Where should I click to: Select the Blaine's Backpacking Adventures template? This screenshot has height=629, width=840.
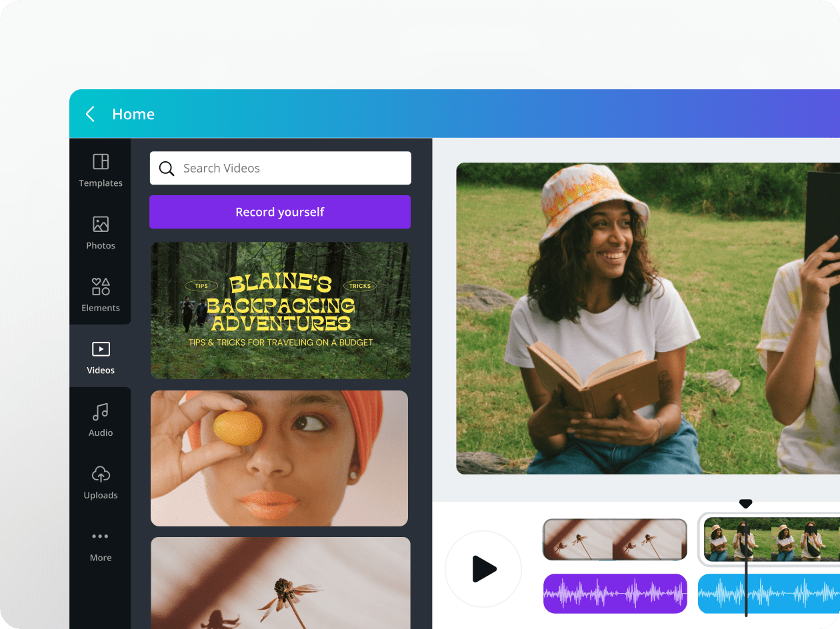pyautogui.click(x=280, y=311)
